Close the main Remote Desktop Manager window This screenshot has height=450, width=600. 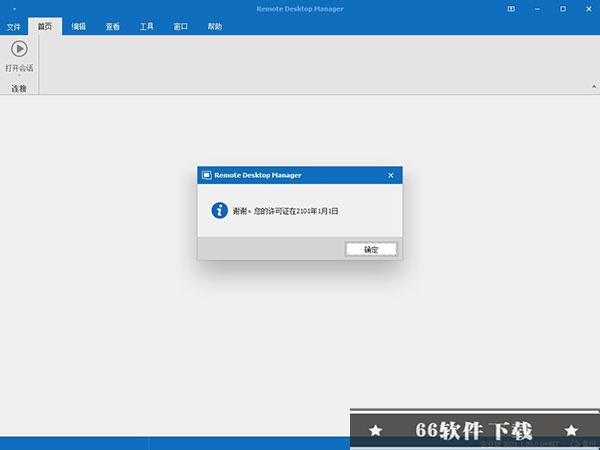[589, 9]
